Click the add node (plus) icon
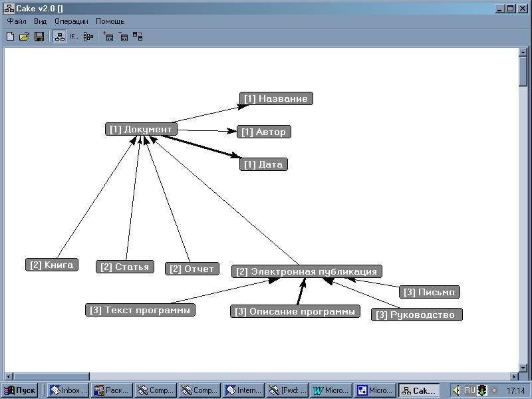The width and height of the screenshot is (532, 399). point(108,37)
